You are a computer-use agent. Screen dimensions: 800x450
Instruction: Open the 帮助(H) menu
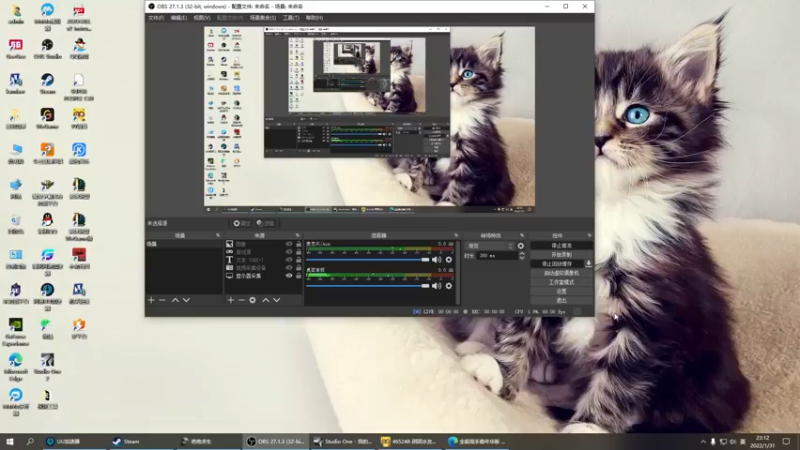314,18
